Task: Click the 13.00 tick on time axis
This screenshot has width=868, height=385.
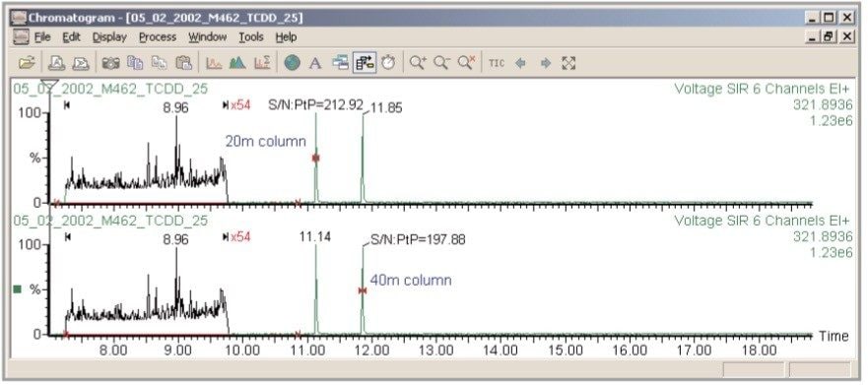Action: 435,351
